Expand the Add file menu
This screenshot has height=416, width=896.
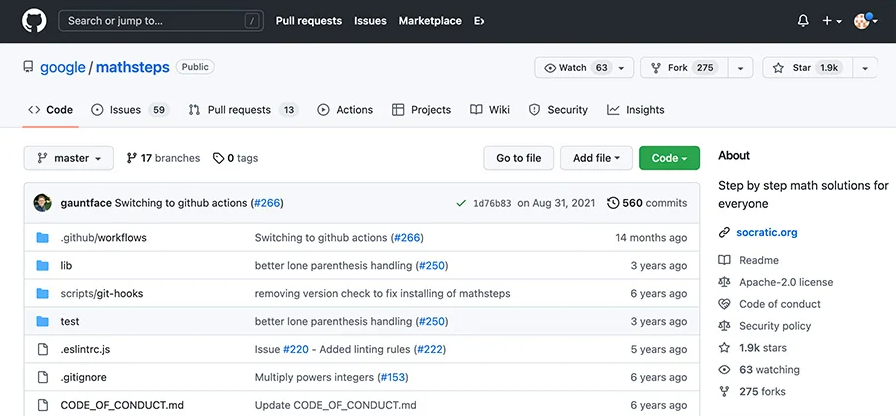pyautogui.click(x=596, y=158)
